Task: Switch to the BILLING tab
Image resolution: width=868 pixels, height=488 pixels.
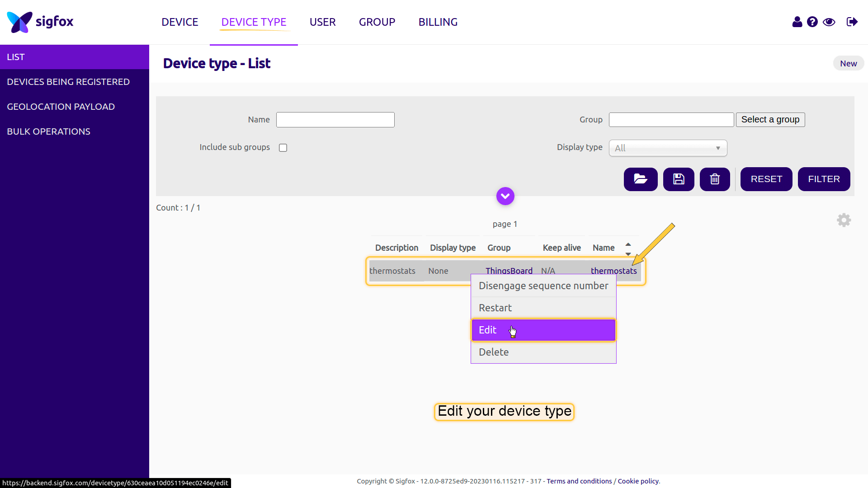Action: click(438, 22)
